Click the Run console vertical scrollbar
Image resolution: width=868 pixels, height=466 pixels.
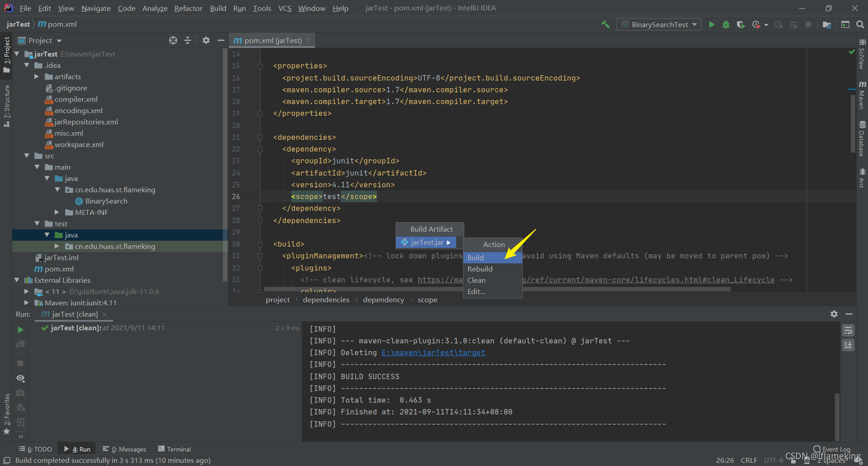tap(837, 416)
